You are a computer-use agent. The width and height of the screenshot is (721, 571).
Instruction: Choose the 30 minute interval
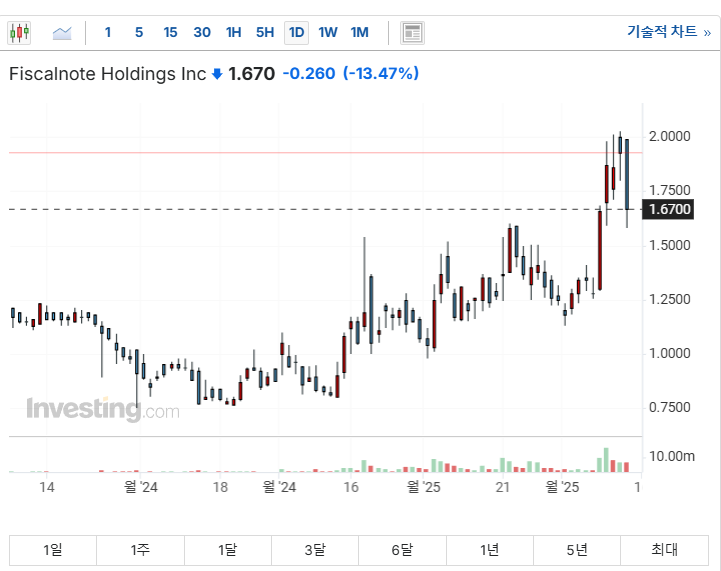click(202, 32)
